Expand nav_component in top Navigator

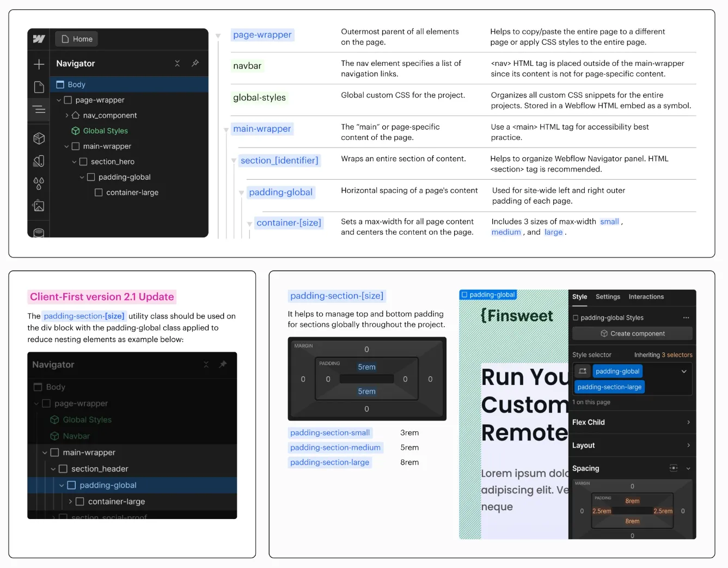pyautogui.click(x=67, y=115)
